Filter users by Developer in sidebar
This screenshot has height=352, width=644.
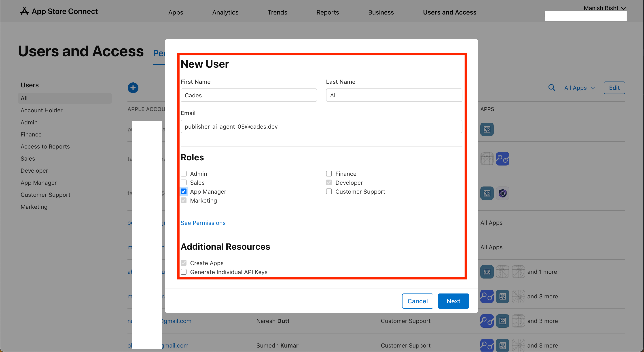[34, 170]
